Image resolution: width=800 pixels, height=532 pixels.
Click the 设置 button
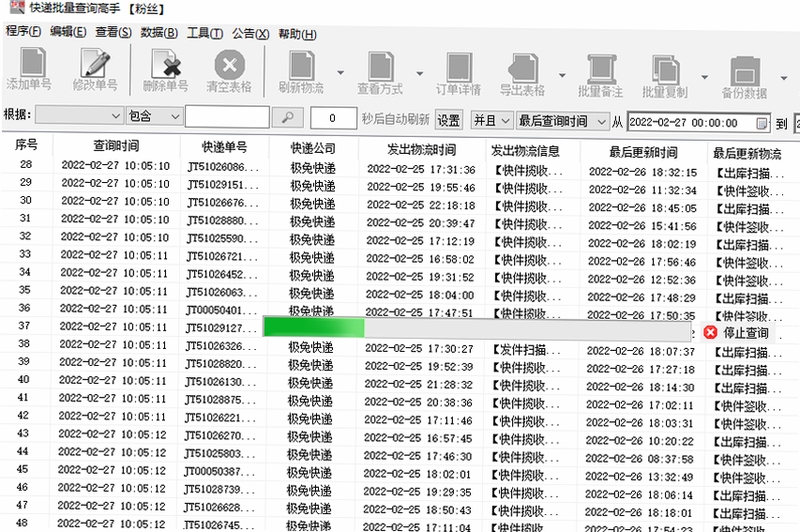(x=449, y=120)
